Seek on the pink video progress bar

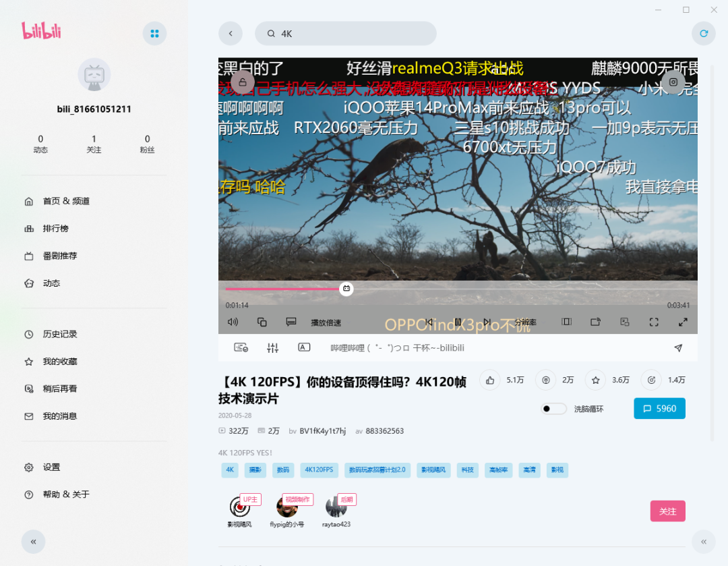(x=458, y=289)
